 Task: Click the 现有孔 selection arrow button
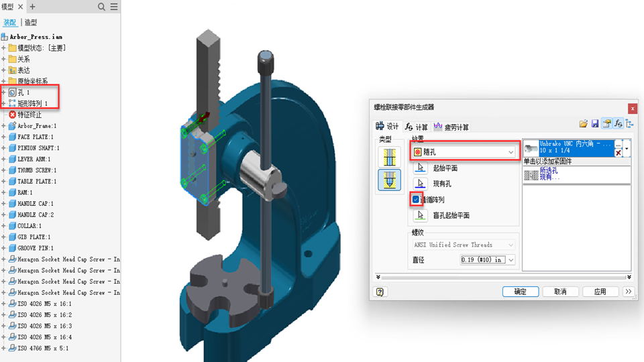[x=420, y=184]
